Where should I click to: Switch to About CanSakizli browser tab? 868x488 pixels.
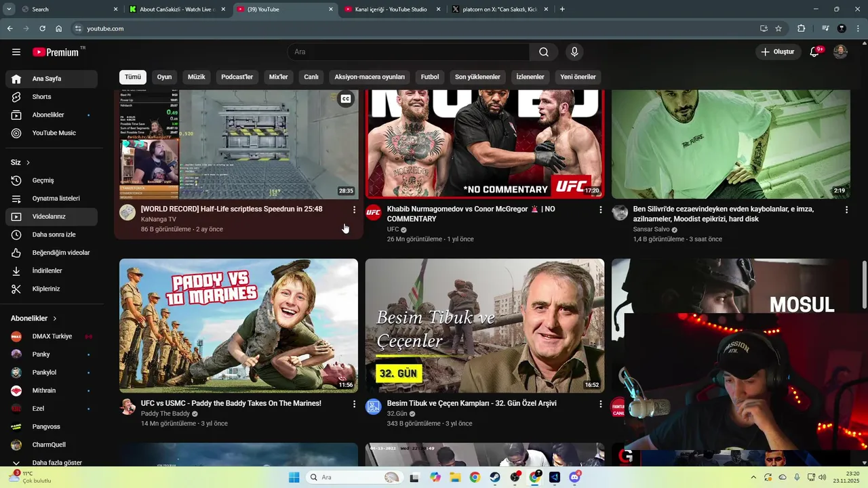coord(178,9)
